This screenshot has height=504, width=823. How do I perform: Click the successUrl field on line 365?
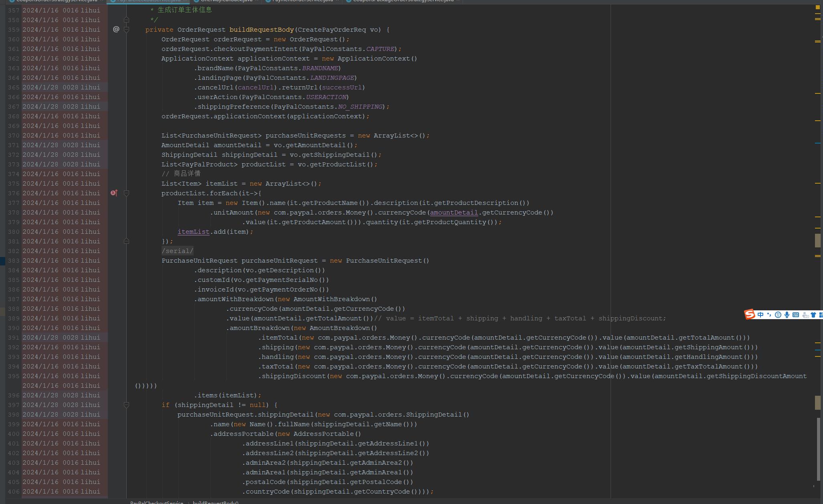click(x=342, y=87)
